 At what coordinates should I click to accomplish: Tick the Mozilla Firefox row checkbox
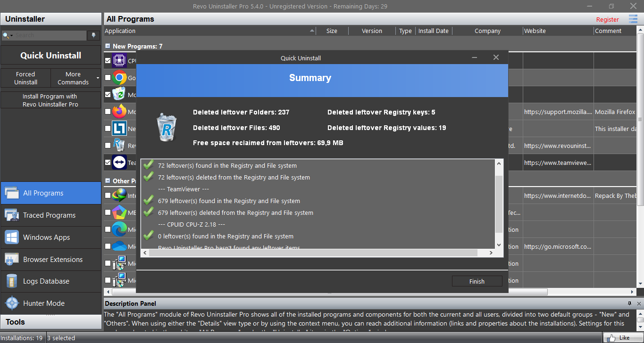click(x=108, y=112)
